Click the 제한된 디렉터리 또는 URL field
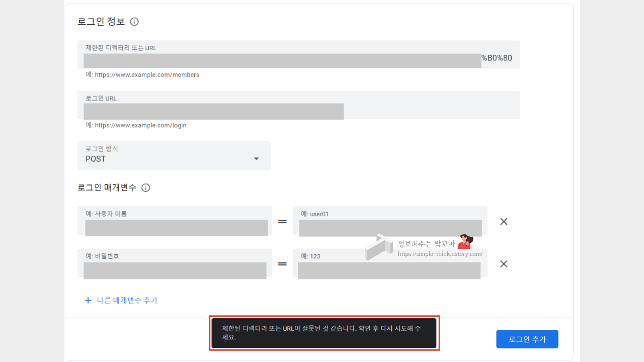Viewport: 644px width, 362px height. [x=299, y=55]
